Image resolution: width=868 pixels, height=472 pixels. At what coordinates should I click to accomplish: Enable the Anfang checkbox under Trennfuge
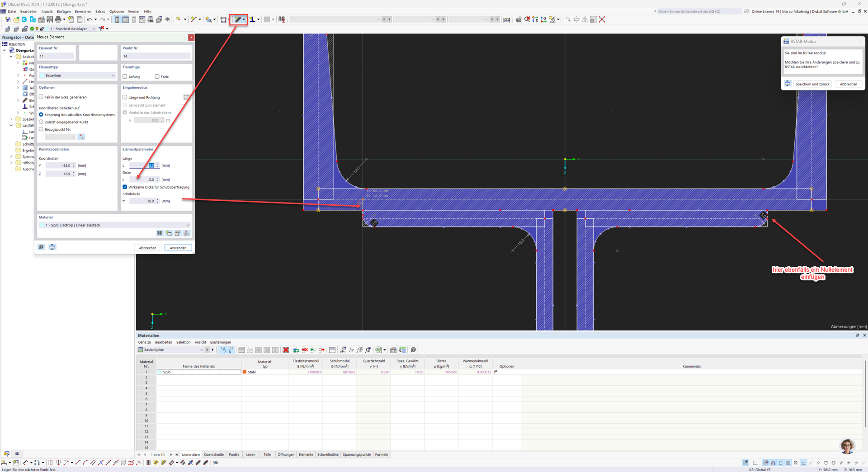tap(125, 77)
